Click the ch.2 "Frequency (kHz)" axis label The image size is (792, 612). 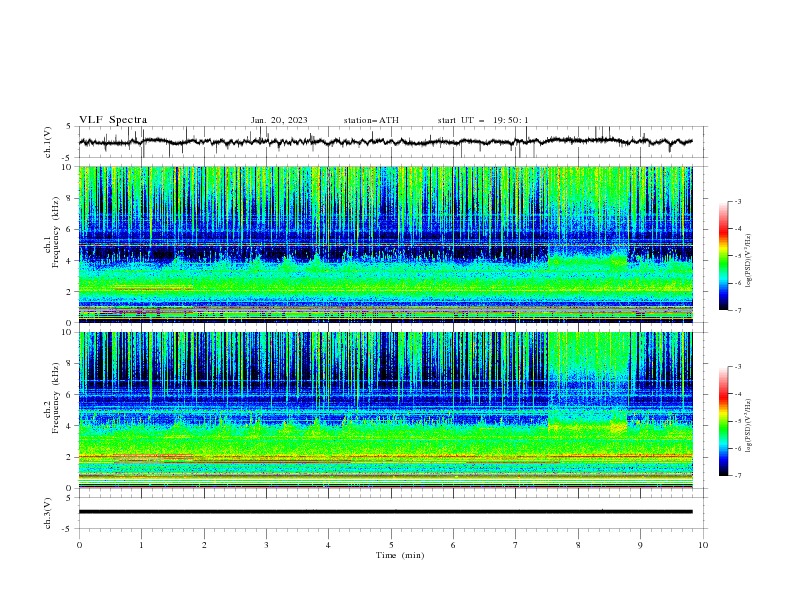point(56,398)
